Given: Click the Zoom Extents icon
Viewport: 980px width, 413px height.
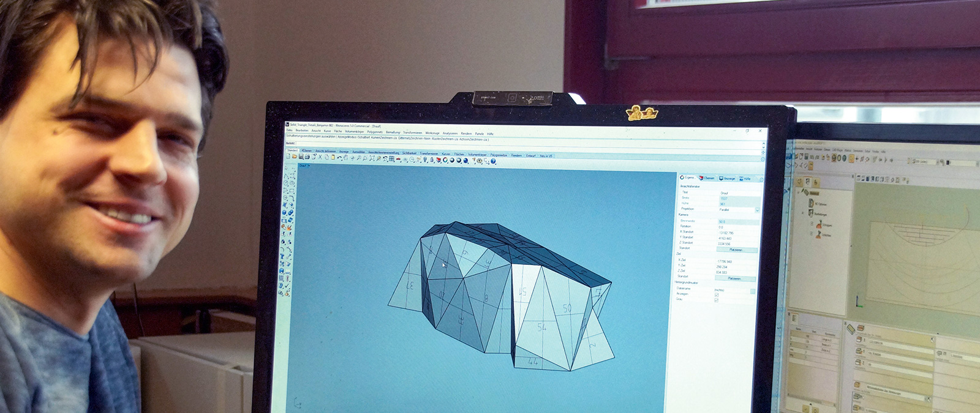Looking at the screenshot, I should pos(372,158).
